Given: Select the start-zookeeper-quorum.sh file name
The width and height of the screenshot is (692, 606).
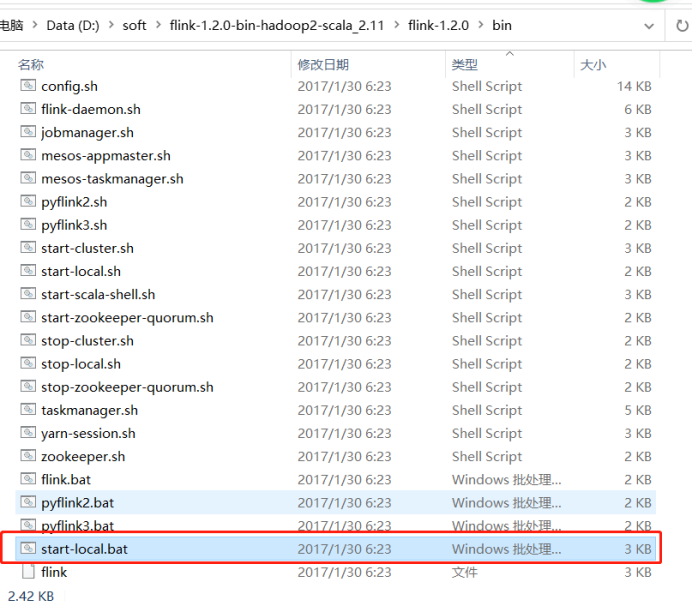Looking at the screenshot, I should (127, 318).
